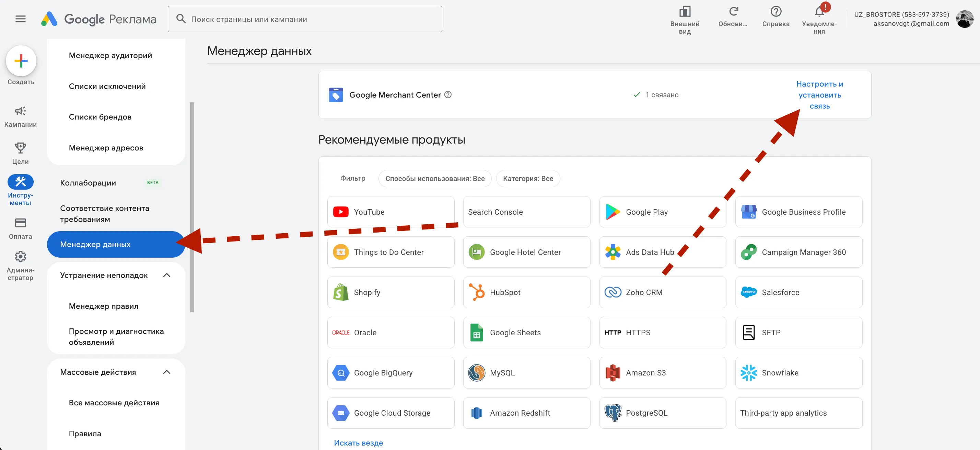Select Search Console product card
Screen dimensions: 980x450
pos(526,212)
